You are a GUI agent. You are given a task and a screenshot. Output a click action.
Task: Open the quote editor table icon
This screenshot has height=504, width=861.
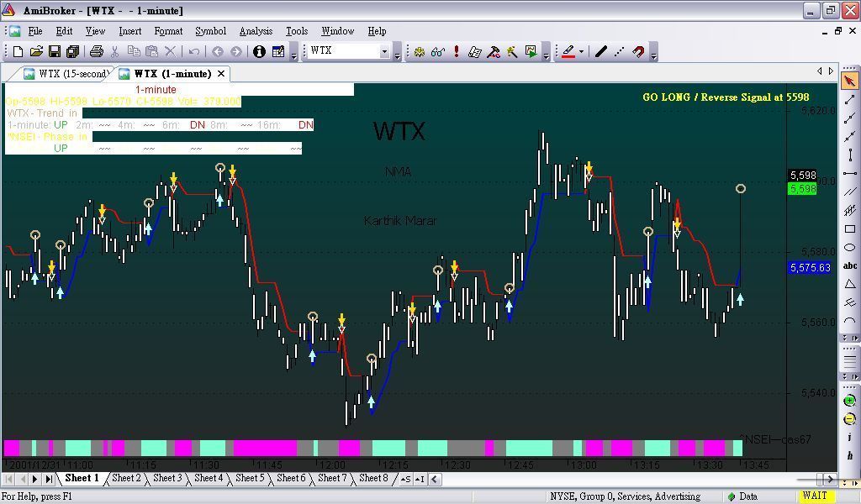278,51
